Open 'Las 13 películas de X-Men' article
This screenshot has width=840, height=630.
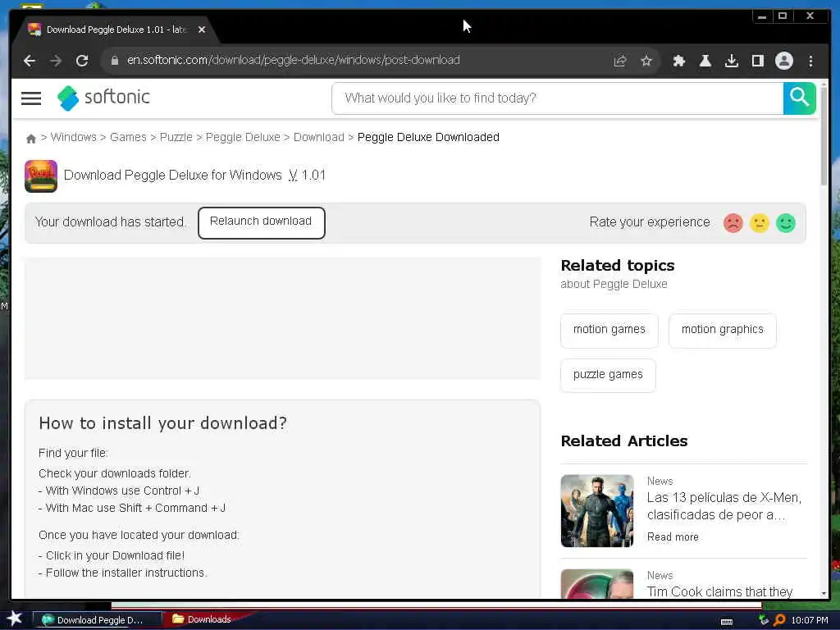pyautogui.click(x=724, y=505)
